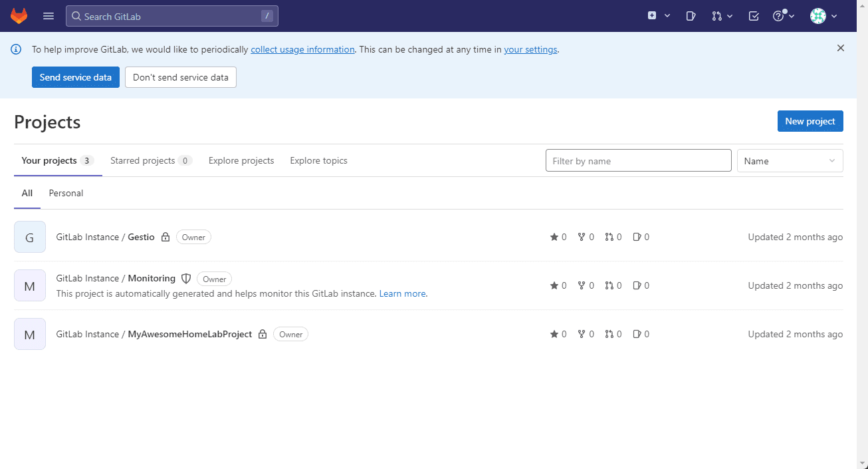
Task: Click Don't send service data button
Action: pyautogui.click(x=180, y=77)
